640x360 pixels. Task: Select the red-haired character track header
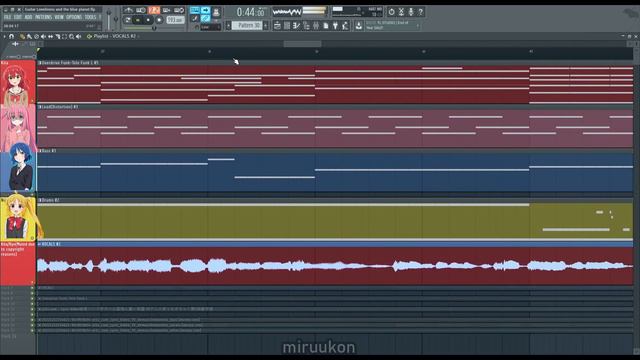click(x=18, y=82)
